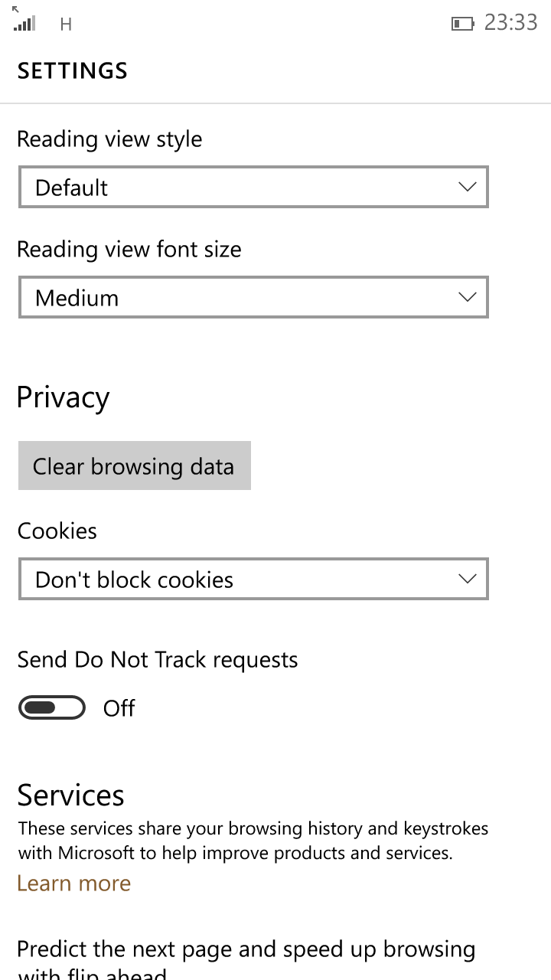Tap the 23:33 clock in status bar
The width and height of the screenshot is (551, 980).
pyautogui.click(x=511, y=23)
